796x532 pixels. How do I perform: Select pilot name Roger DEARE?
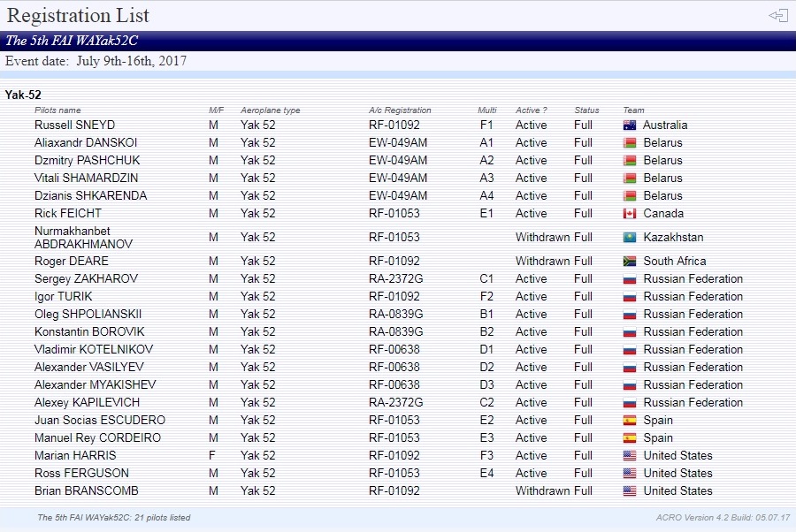(72, 262)
